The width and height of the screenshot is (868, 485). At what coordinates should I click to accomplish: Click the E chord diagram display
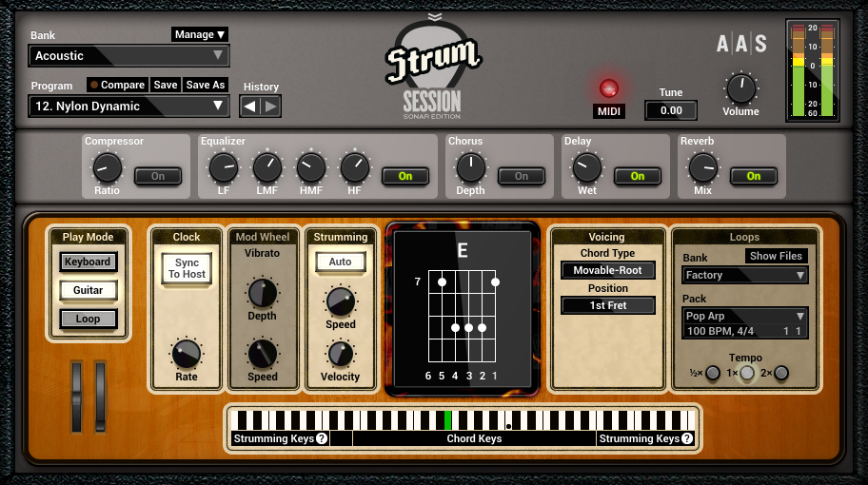[x=463, y=308]
